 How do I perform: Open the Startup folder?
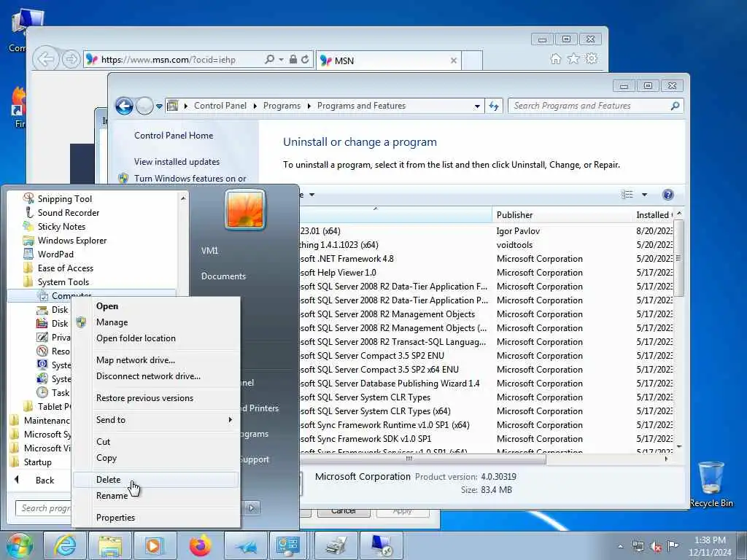pyautogui.click(x=37, y=462)
